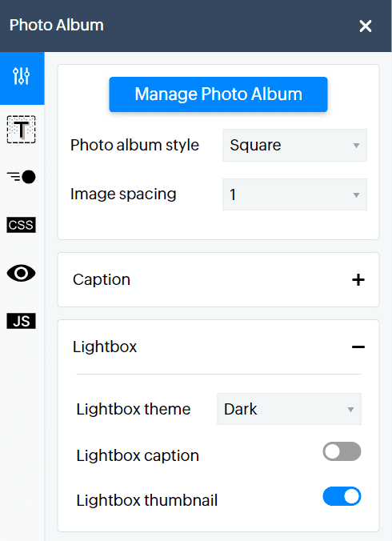Screen dimensions: 392x541
Task: Open the Lightbox theme dropdown
Action: point(289,409)
